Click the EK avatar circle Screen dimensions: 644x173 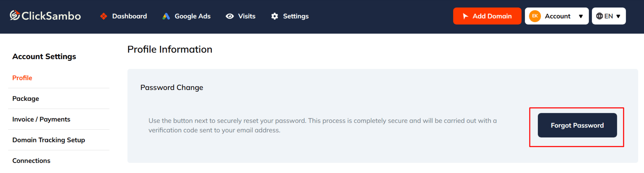pos(535,16)
